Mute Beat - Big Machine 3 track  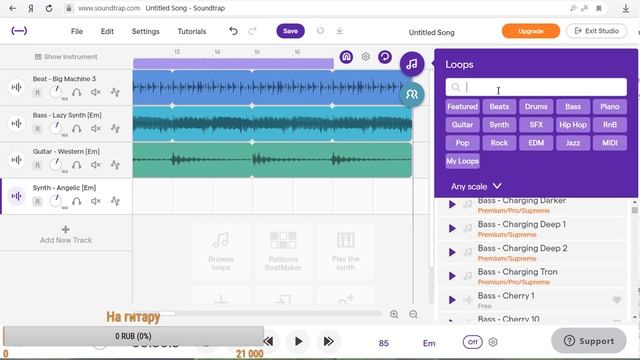pos(96,92)
